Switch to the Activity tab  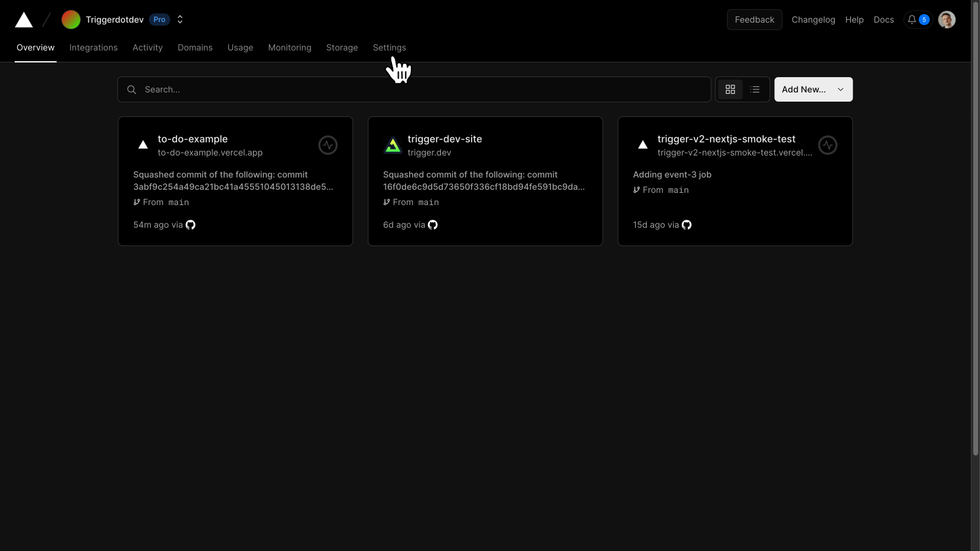pos(148,48)
